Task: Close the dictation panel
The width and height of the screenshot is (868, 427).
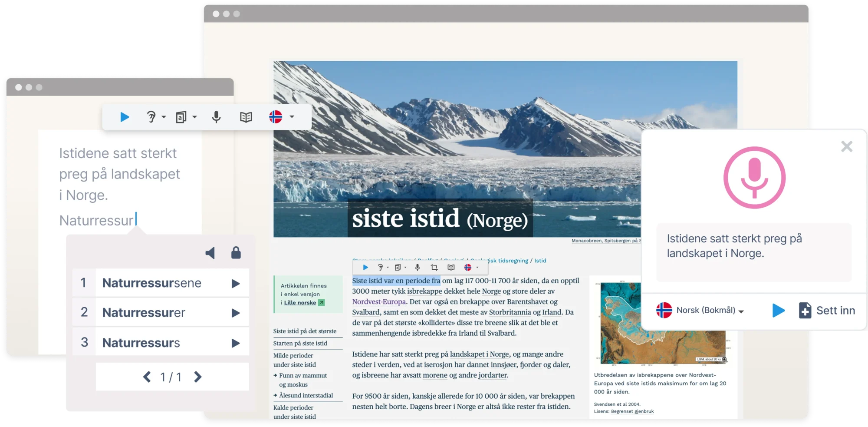Action: coord(847,146)
